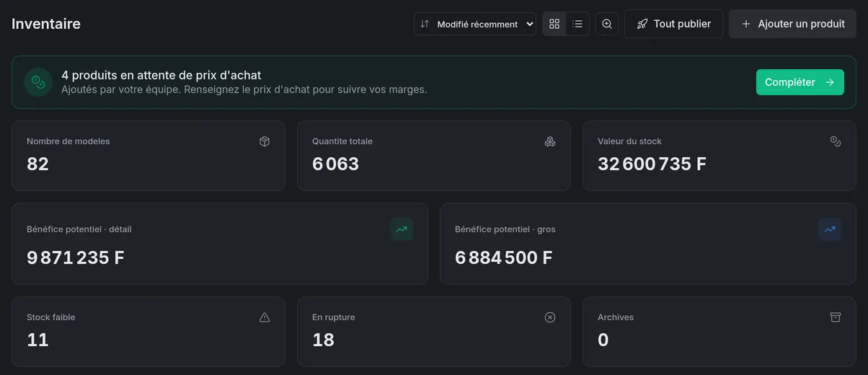Click the circled X icon on 'En rupture'
The image size is (868, 375).
point(550,317)
